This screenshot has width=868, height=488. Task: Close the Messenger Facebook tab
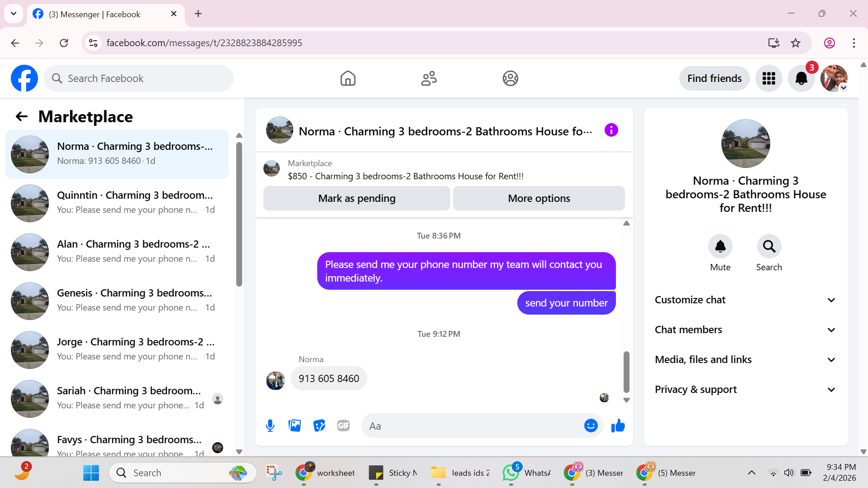pos(174,14)
